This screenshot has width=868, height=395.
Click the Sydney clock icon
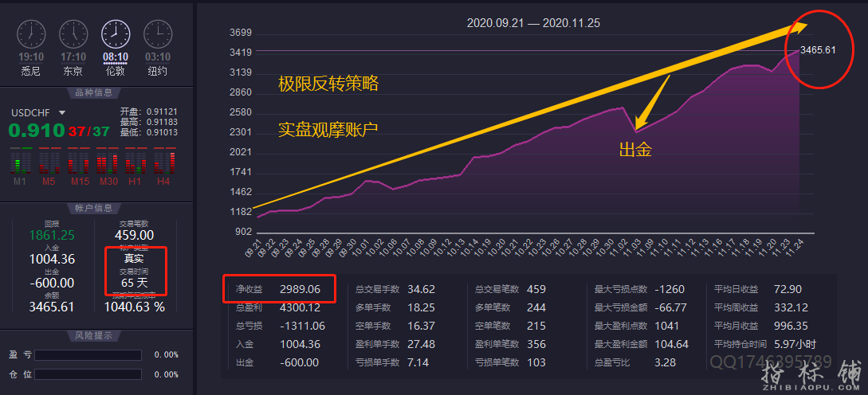tap(32, 34)
